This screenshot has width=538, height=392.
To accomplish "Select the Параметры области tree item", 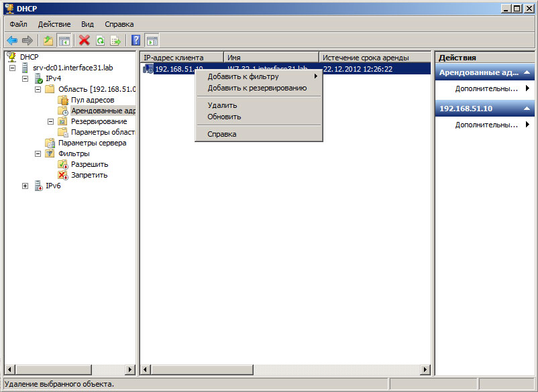I will click(103, 132).
